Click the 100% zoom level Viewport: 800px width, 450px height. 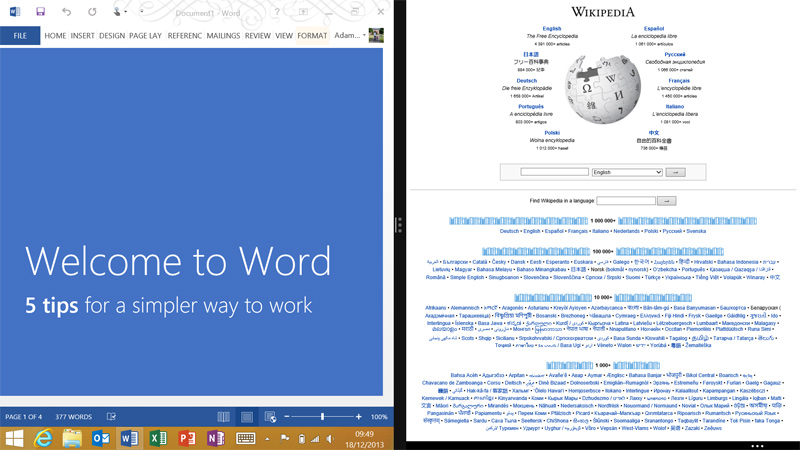379,417
